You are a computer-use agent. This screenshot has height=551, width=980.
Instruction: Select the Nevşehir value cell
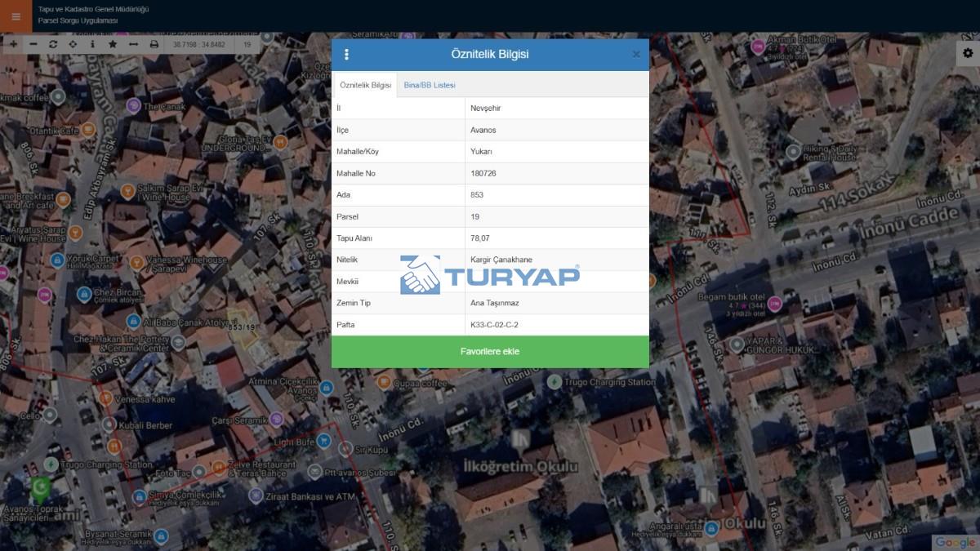(x=557, y=109)
